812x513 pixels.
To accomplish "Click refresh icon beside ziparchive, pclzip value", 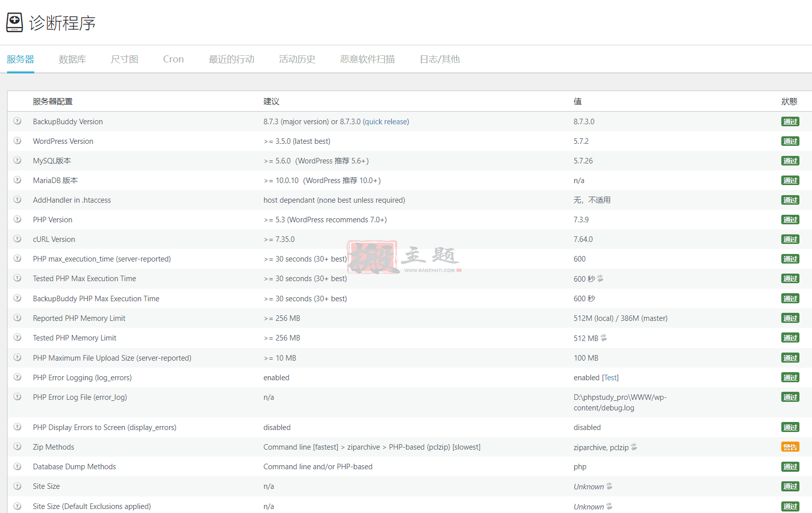I will (634, 447).
